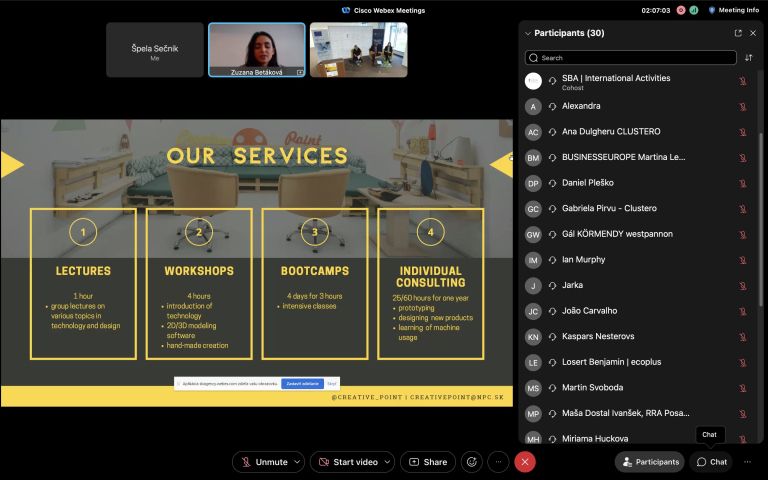Click the Start video button

point(348,462)
